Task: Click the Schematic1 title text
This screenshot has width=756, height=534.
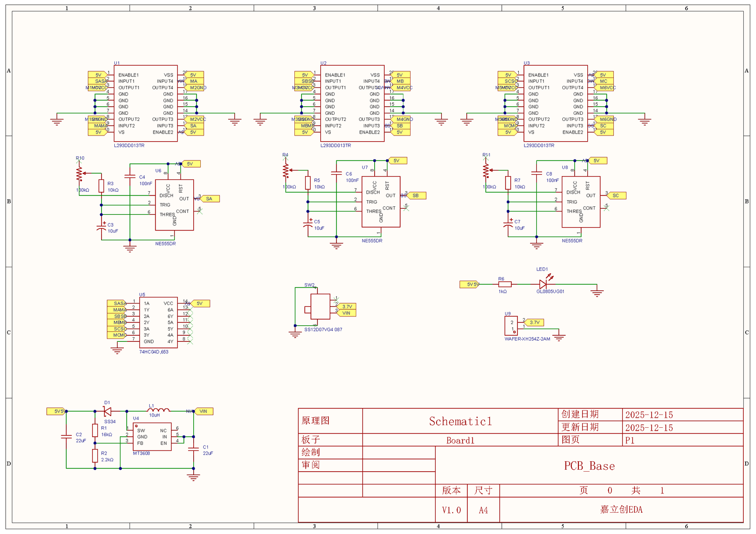Action: click(461, 421)
